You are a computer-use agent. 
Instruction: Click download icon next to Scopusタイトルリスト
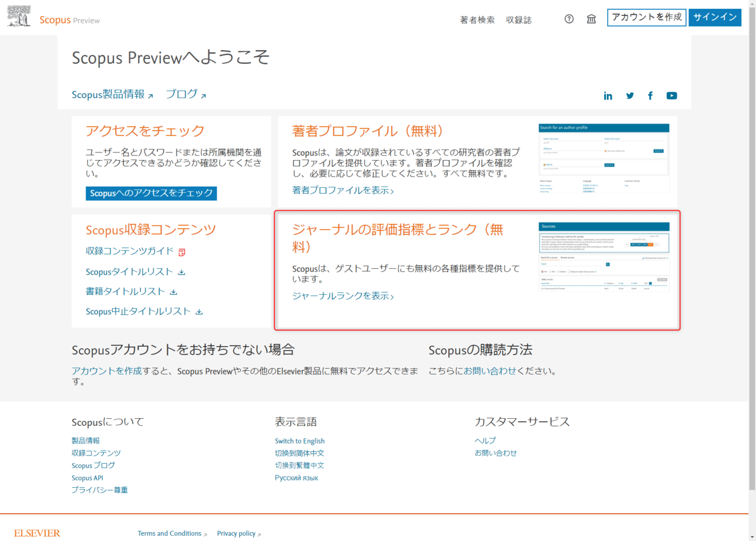point(182,272)
